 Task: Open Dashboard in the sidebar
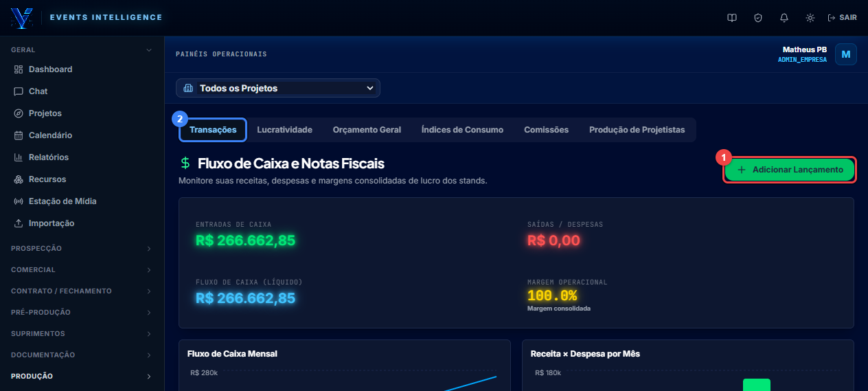click(x=82, y=69)
